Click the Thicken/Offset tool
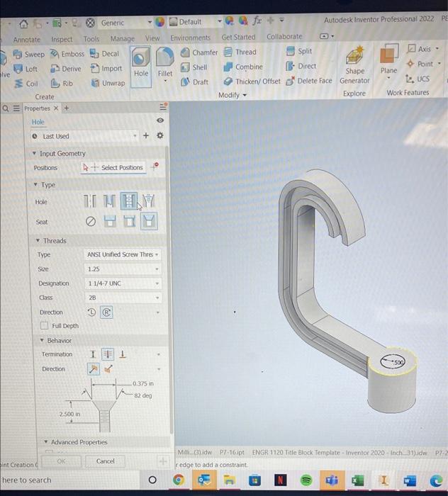This screenshot has height=496, width=448. point(252,81)
